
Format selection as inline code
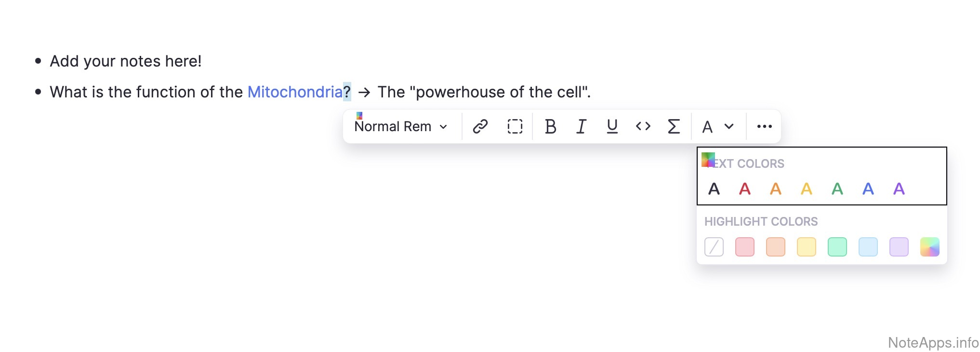pyautogui.click(x=643, y=126)
